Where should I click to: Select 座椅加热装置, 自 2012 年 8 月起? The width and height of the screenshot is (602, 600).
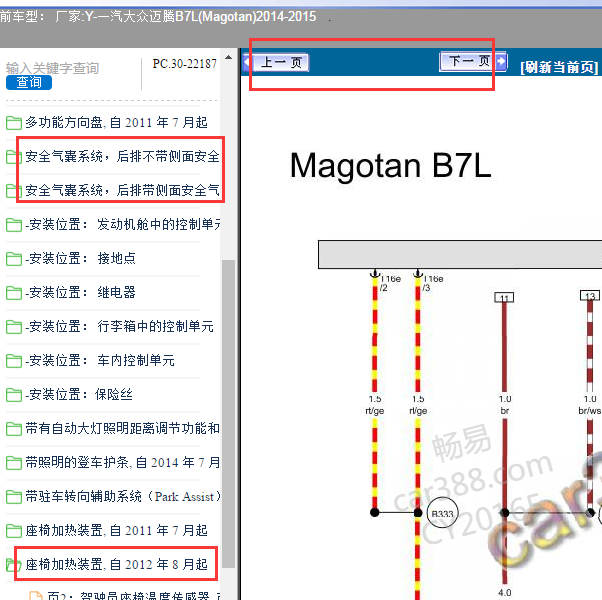pos(116,564)
